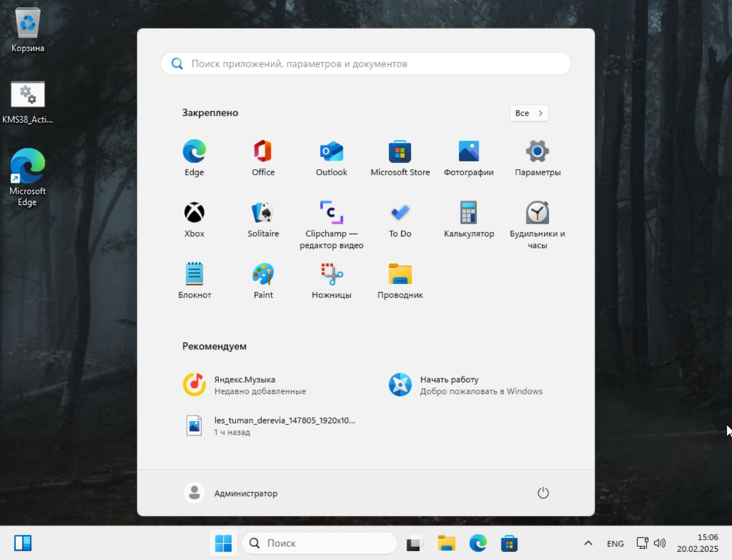The width and height of the screenshot is (732, 560).
Task: Select Microsoft Edge desktop shortcut
Action: 28,177
